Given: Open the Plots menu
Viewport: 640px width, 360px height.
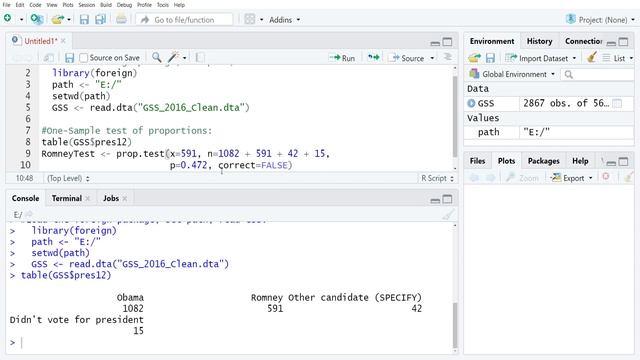Looking at the screenshot, I should coord(68,5).
